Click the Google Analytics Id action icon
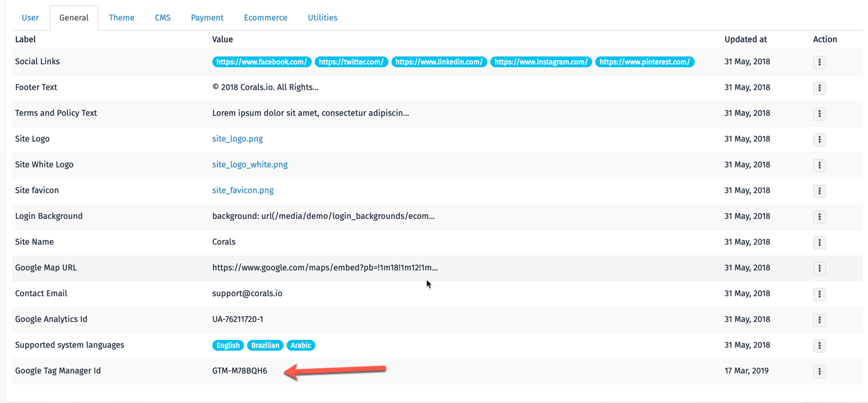 tap(819, 320)
